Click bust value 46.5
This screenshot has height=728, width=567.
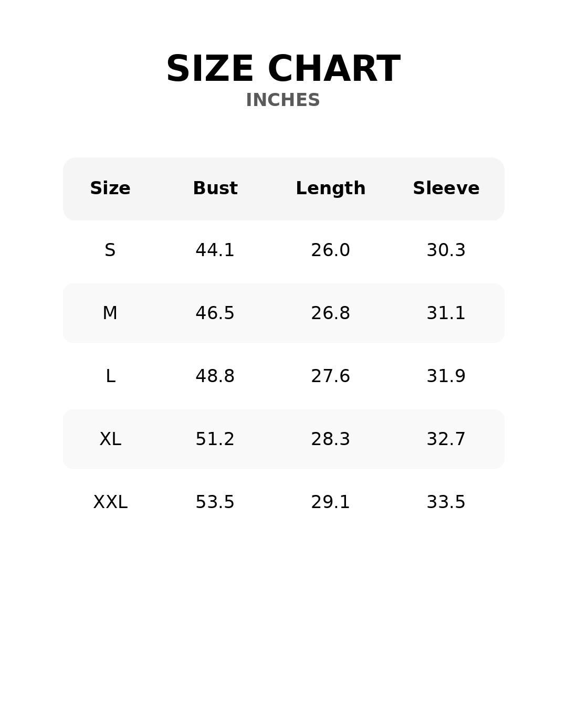pos(215,313)
